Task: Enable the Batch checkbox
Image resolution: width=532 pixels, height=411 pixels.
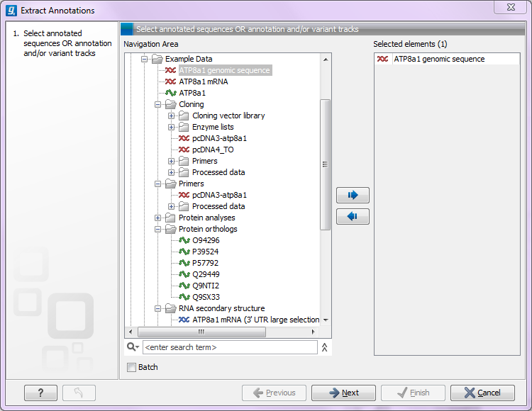Action: (131, 367)
